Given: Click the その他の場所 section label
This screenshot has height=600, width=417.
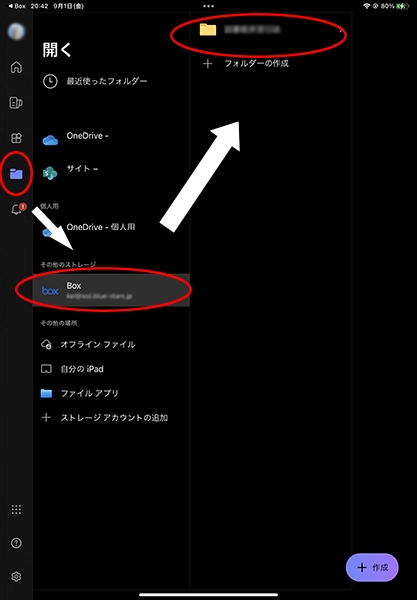Looking at the screenshot, I should [x=59, y=323].
